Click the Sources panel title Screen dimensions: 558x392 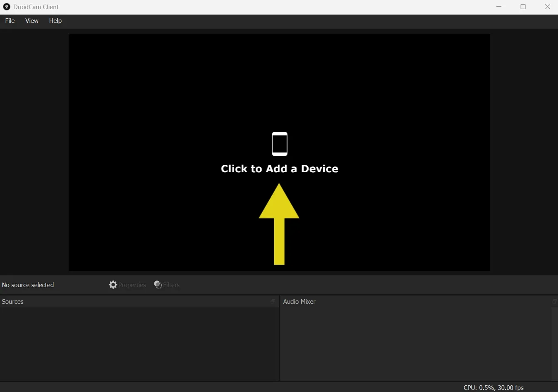coord(12,302)
